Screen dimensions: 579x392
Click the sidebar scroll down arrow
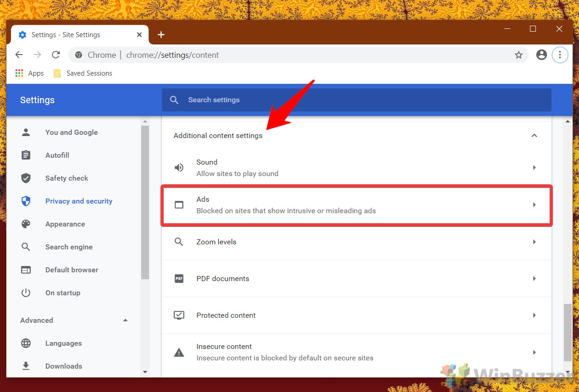point(145,372)
